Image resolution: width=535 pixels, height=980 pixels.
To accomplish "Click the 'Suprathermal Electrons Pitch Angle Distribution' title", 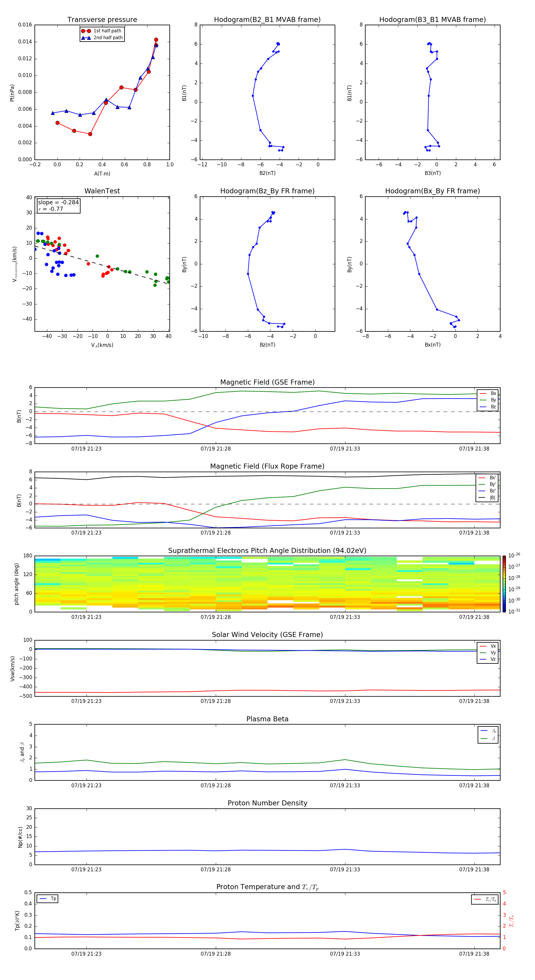I will tap(267, 551).
